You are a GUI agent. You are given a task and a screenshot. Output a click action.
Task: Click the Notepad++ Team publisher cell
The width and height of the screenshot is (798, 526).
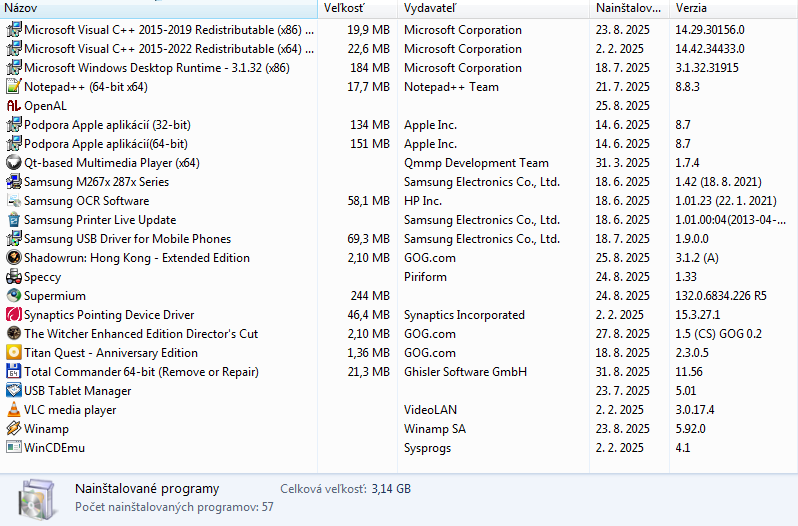click(x=451, y=87)
